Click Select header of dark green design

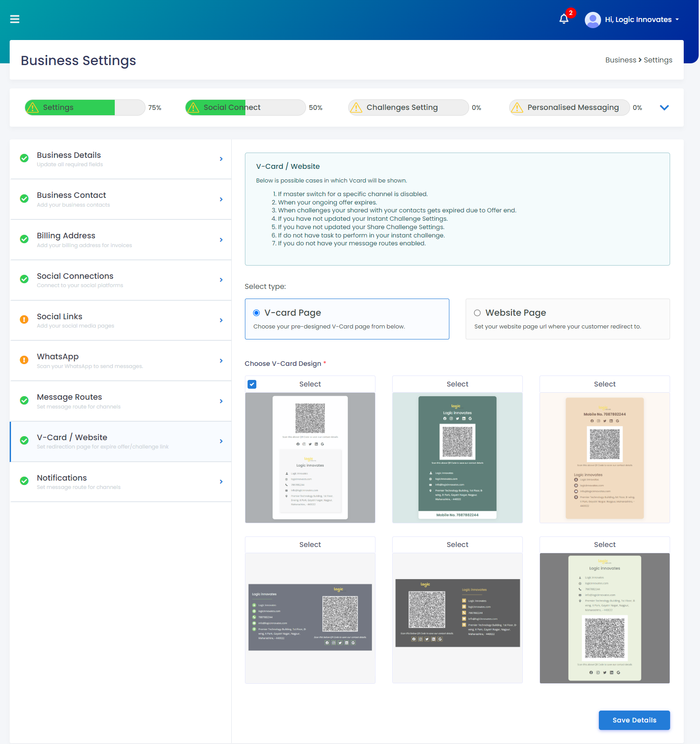[x=457, y=384]
